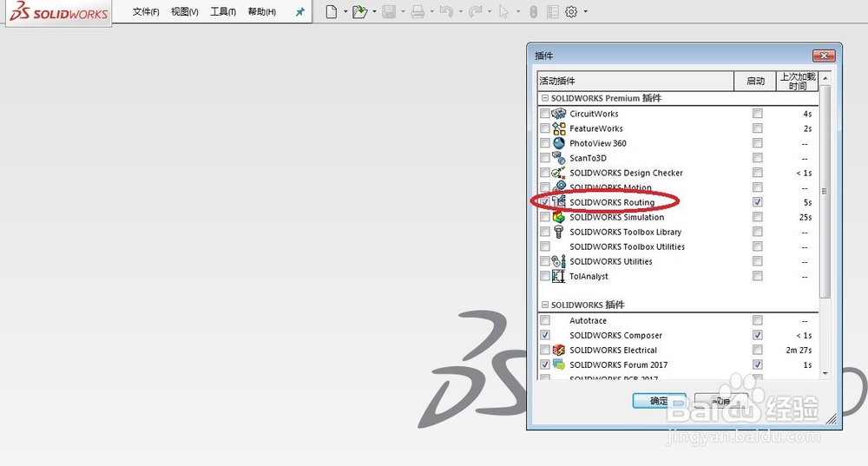Open the Undo history dropdown arrow
The height and width of the screenshot is (466, 868).
pos(461,11)
